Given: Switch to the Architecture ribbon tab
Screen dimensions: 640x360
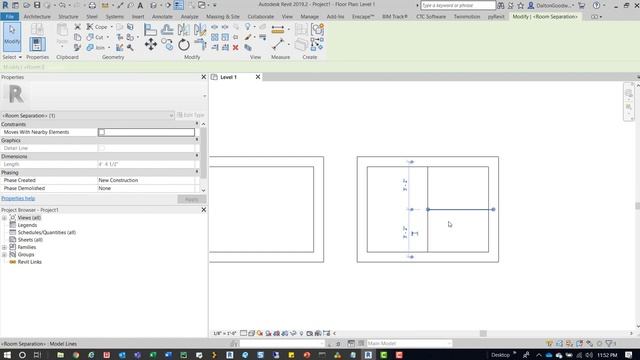Looking at the screenshot, I should click(37, 17).
